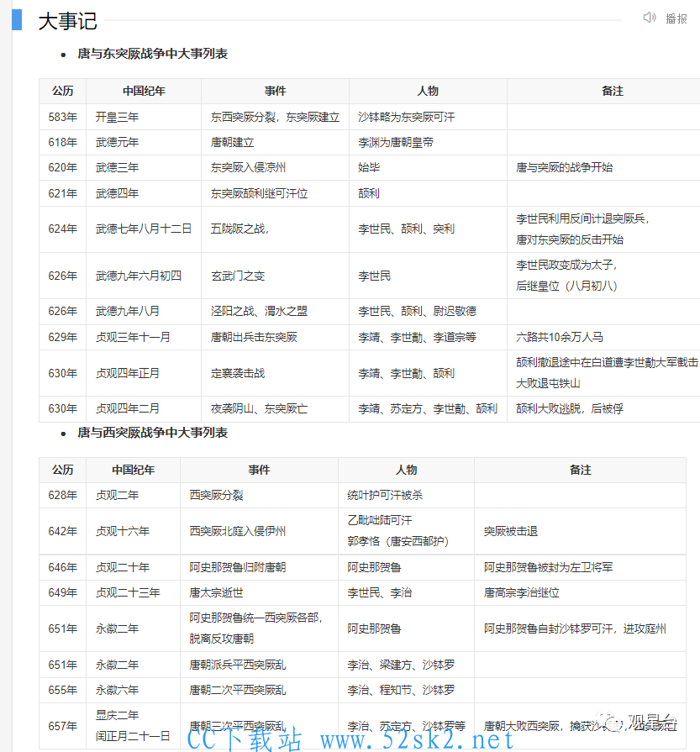Click 沙钵略为东突厥可汗 cell

(428, 117)
